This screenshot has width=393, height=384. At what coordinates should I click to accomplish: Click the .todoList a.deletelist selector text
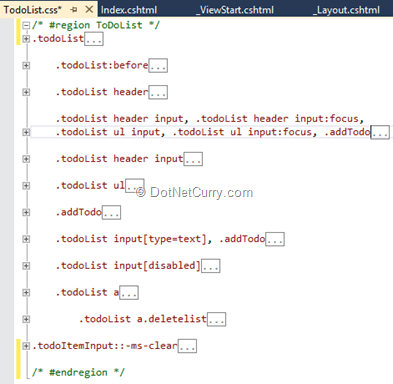point(143,319)
